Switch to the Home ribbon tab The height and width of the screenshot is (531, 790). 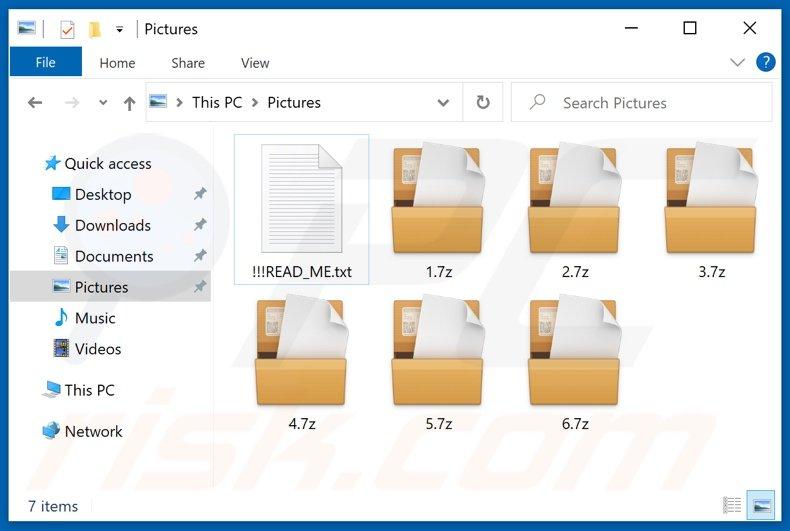[x=117, y=63]
